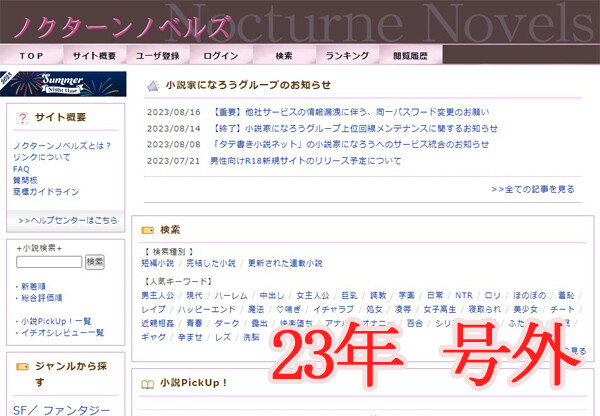Click the ノクターンノベルズ site logo
This screenshot has width=600, height=416.
click(x=122, y=28)
